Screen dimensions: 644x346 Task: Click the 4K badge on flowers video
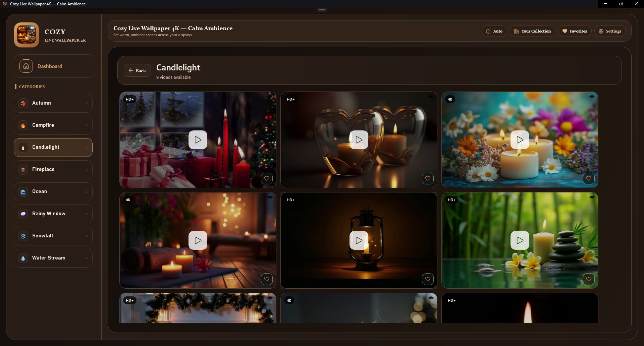450,99
